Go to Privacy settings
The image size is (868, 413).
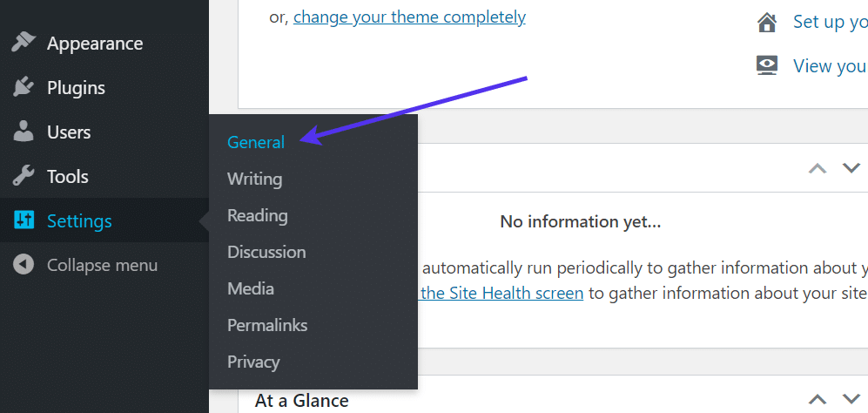253,362
